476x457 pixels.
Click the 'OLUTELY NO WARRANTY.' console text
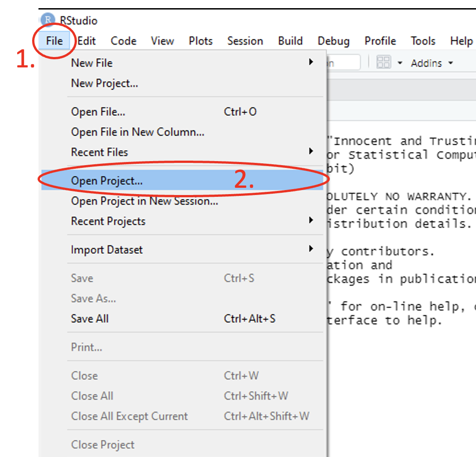(x=399, y=196)
